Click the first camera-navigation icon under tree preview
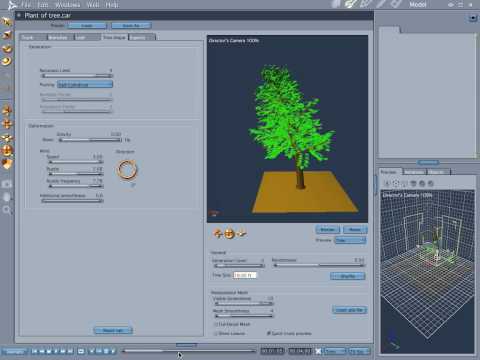This screenshot has height=360, width=480. pos(218,234)
